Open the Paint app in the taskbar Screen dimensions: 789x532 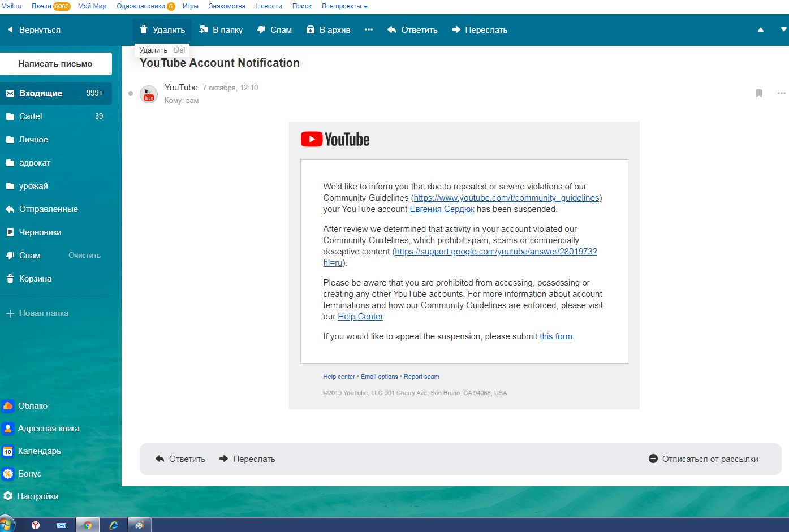click(x=139, y=525)
